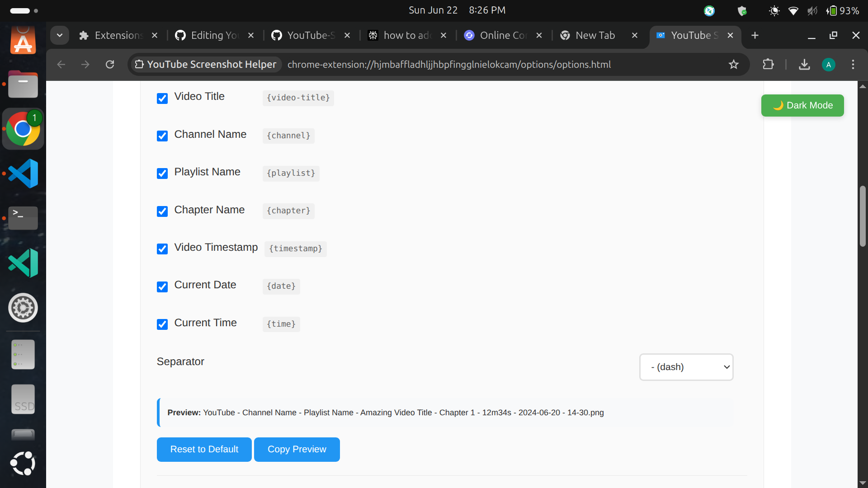Open Terminal from the dock
Image resolution: width=868 pixels, height=488 pixels.
click(23, 218)
